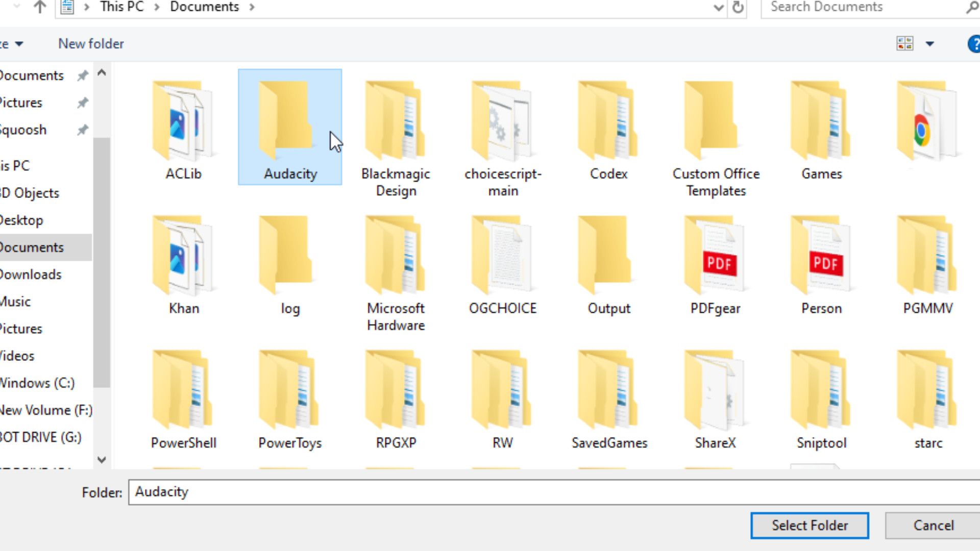This screenshot has width=980, height=551.
Task: Expand chevron after Documents in address bar
Action: tap(252, 7)
